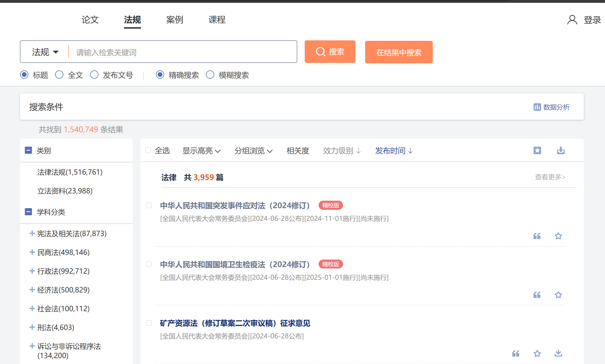605x364 pixels.
Task: Click the 数据分析 chart icon
Action: pyautogui.click(x=537, y=107)
